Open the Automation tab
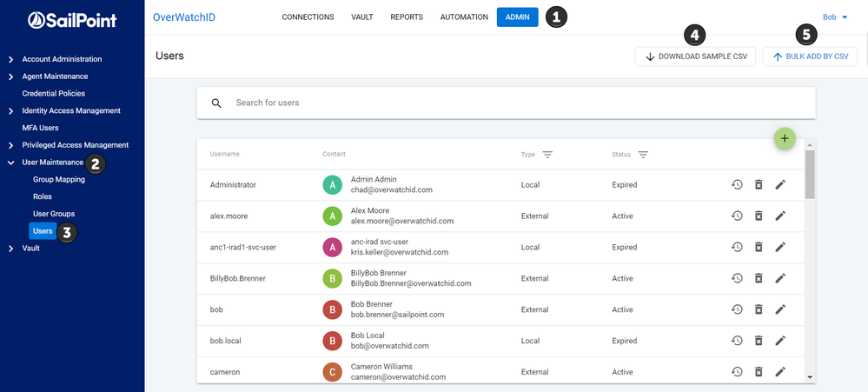The height and width of the screenshot is (392, 868). (464, 17)
